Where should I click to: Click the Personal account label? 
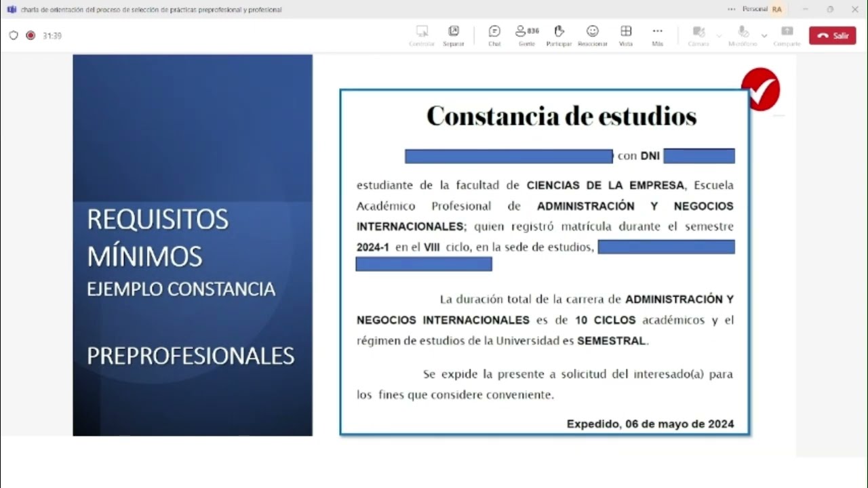click(x=755, y=9)
